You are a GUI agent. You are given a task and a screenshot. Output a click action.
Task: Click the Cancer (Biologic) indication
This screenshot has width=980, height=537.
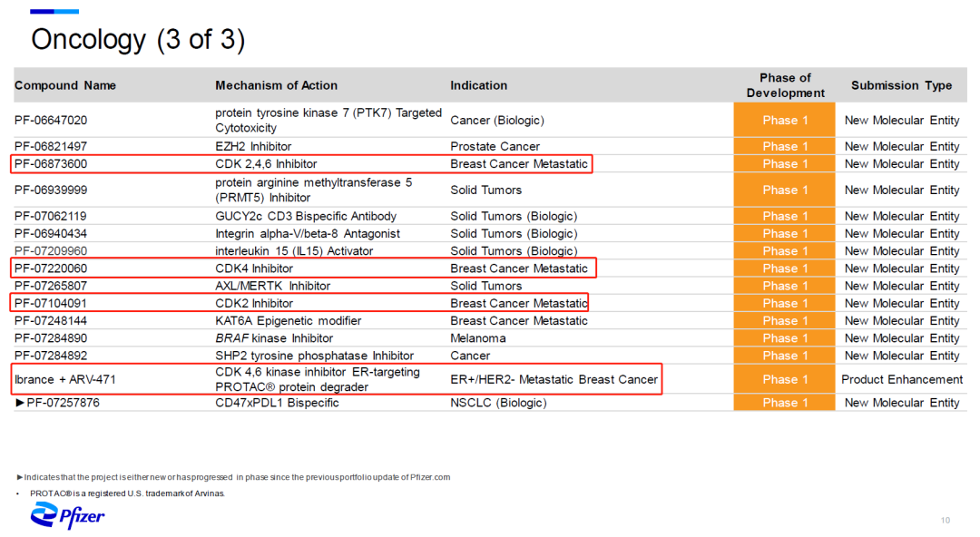497,120
